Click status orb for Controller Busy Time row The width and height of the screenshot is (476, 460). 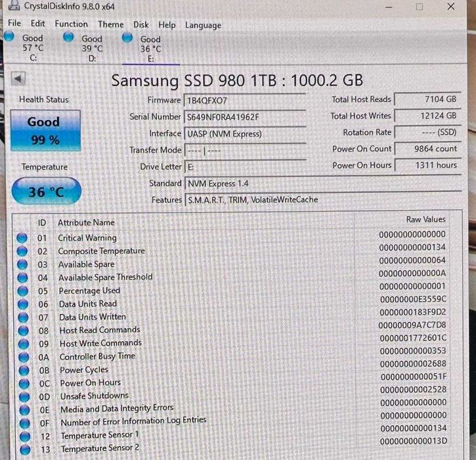click(x=24, y=357)
